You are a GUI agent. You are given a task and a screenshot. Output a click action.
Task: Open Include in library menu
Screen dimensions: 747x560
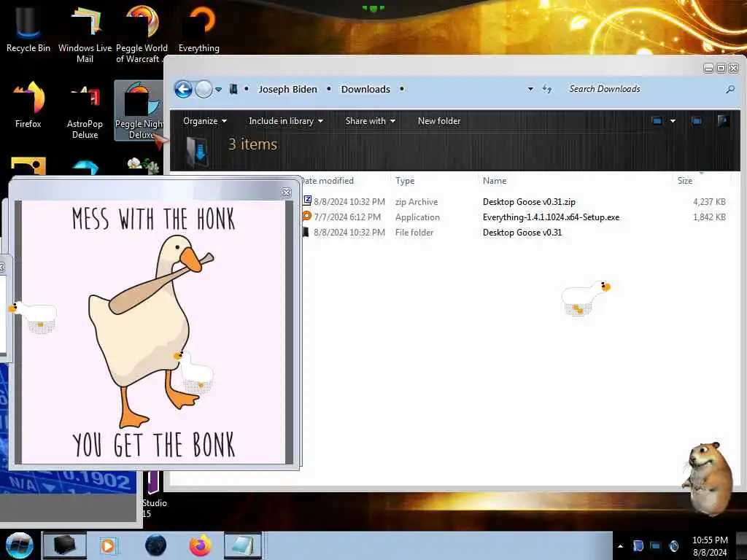tap(286, 121)
